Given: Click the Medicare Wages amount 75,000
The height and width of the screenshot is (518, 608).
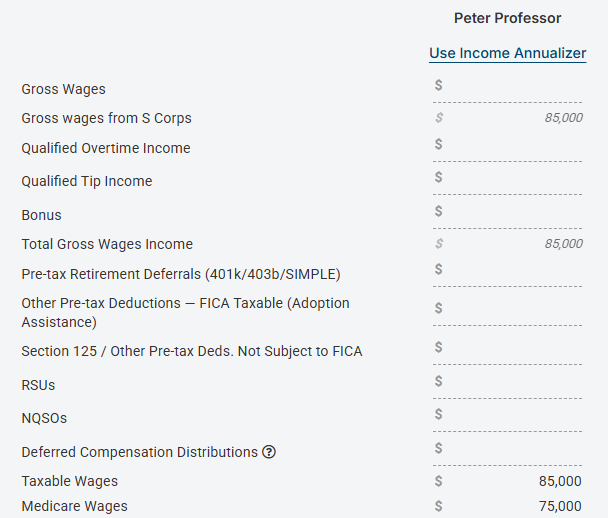Looking at the screenshot, I should [560, 506].
